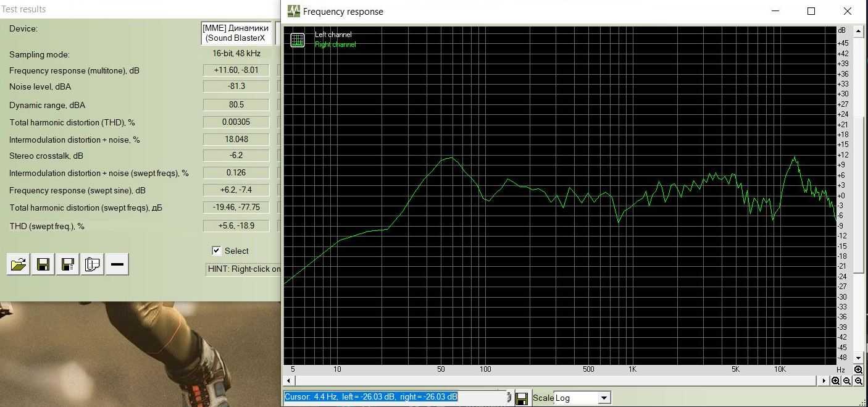Toggle the Left channel legend label
The image size is (868, 407).
[x=333, y=35]
